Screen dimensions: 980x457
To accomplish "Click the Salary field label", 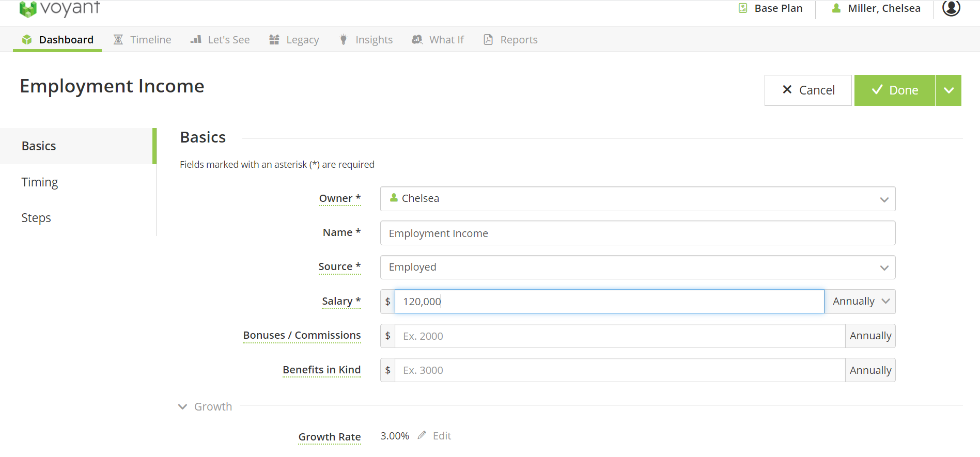I will coord(341,301).
